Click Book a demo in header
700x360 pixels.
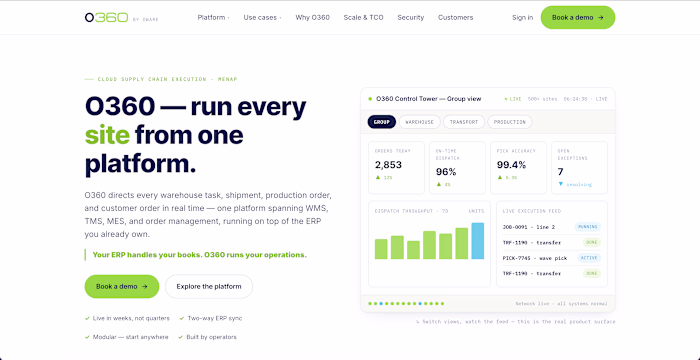point(578,17)
